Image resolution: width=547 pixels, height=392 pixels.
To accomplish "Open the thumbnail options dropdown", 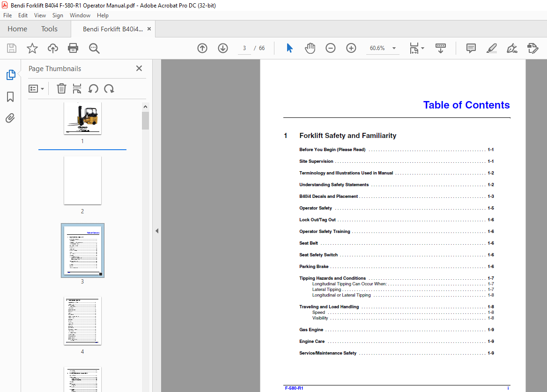I will 36,89.
